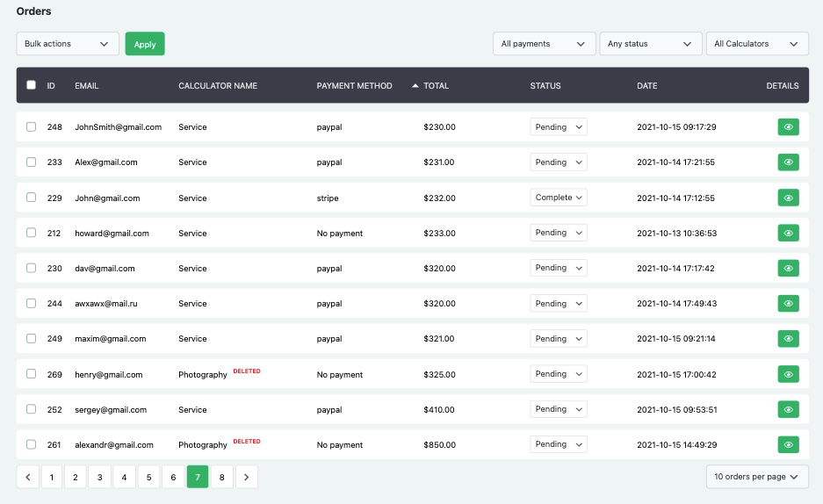Viewport: 823px width, 504px height.
Task: Go to next page arrow in pagination
Action: point(247,477)
